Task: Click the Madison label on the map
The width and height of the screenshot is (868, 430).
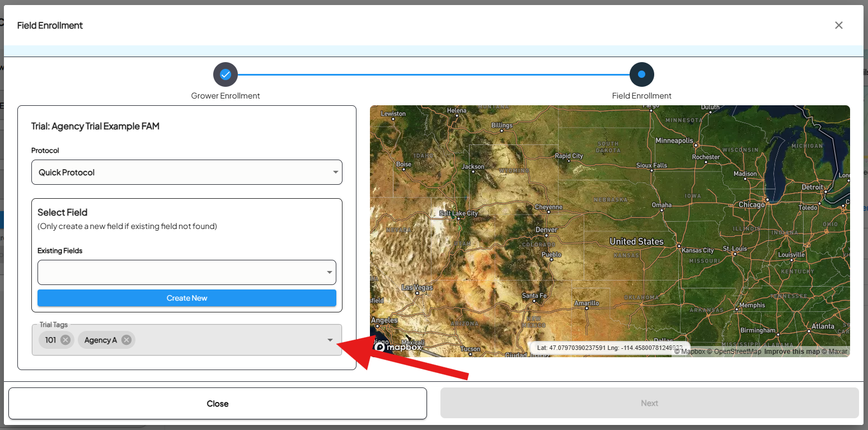Action: pos(745,174)
